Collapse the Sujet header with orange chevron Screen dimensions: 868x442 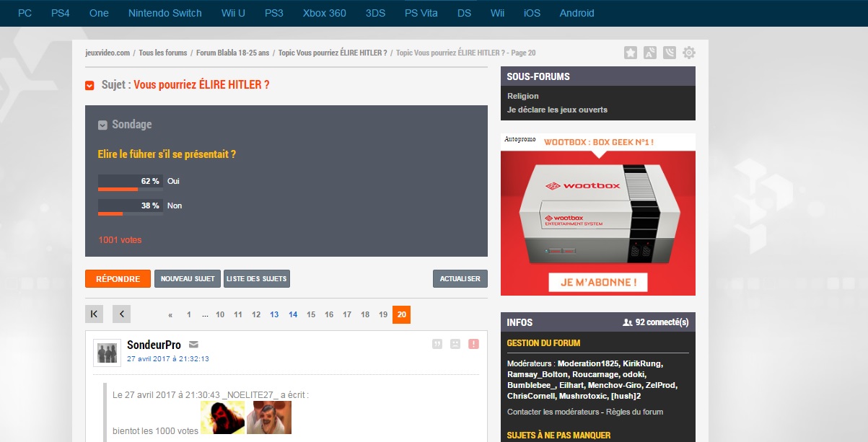point(90,86)
